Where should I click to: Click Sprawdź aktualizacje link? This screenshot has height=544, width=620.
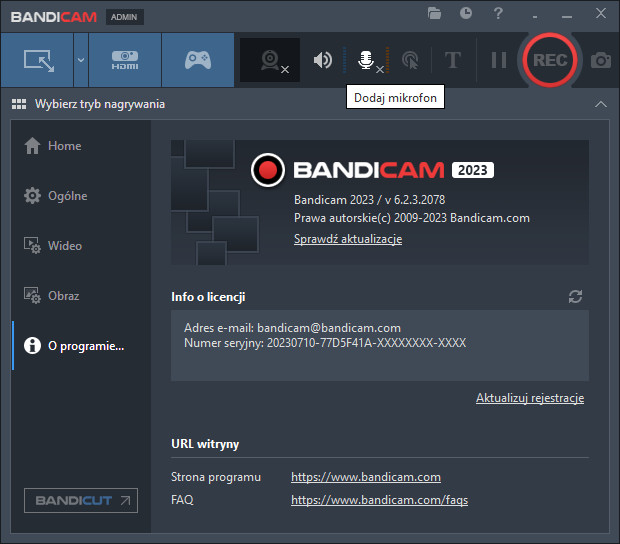tap(348, 239)
